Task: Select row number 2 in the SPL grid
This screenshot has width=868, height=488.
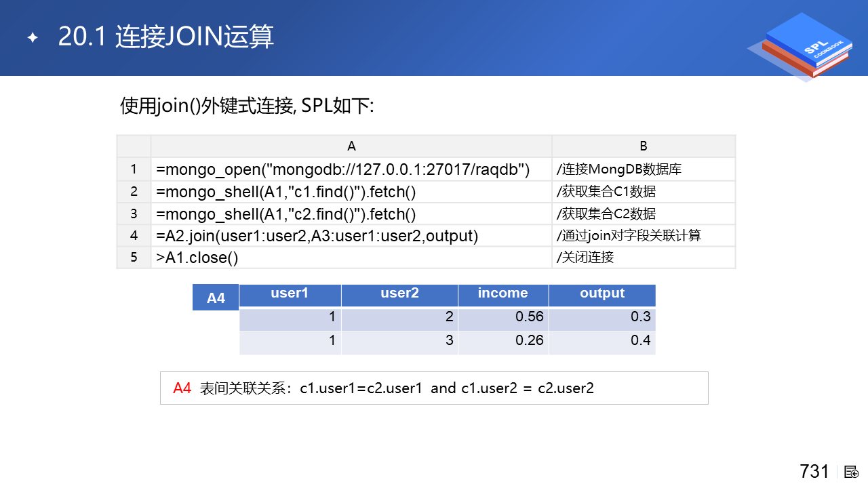Action: point(134,192)
